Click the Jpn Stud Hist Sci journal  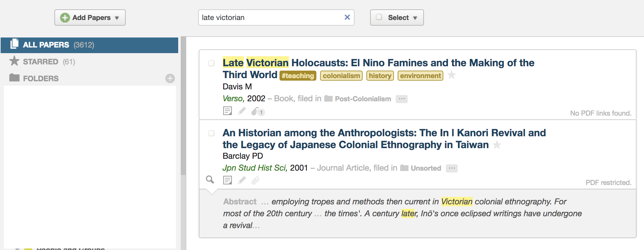click(255, 168)
